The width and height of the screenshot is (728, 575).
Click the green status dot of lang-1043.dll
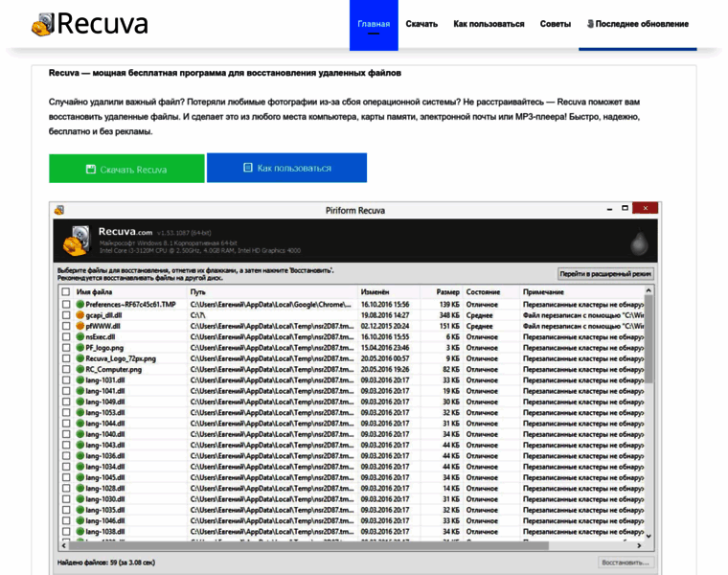(80, 445)
